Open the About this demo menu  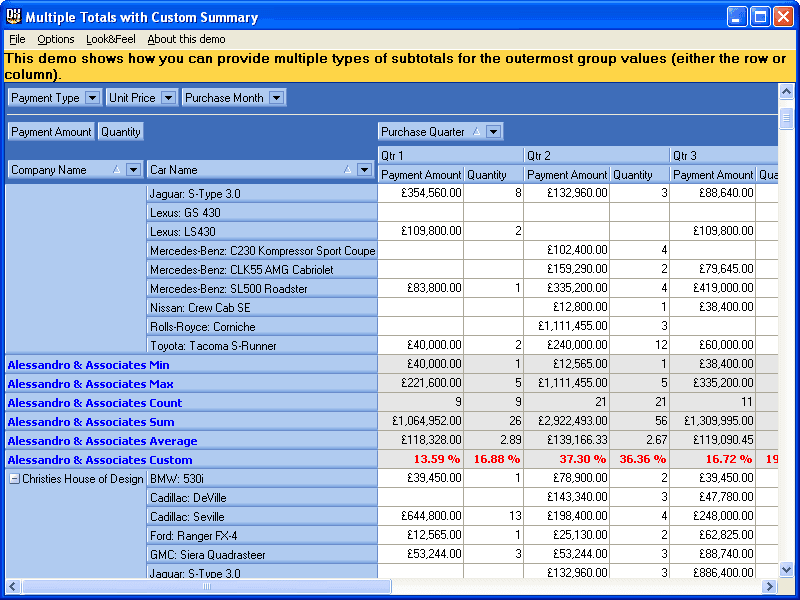186,39
